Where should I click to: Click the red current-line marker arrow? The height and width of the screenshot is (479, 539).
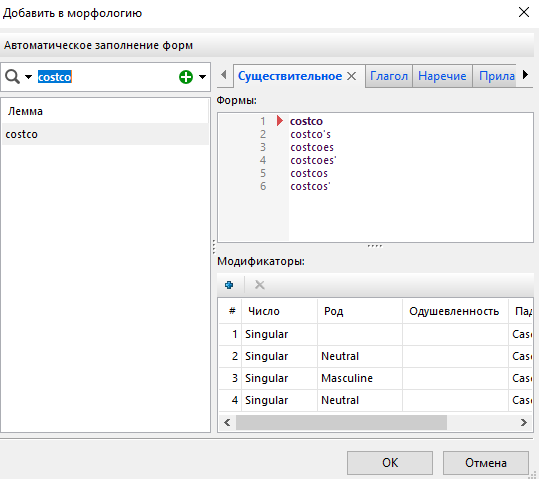click(x=280, y=121)
